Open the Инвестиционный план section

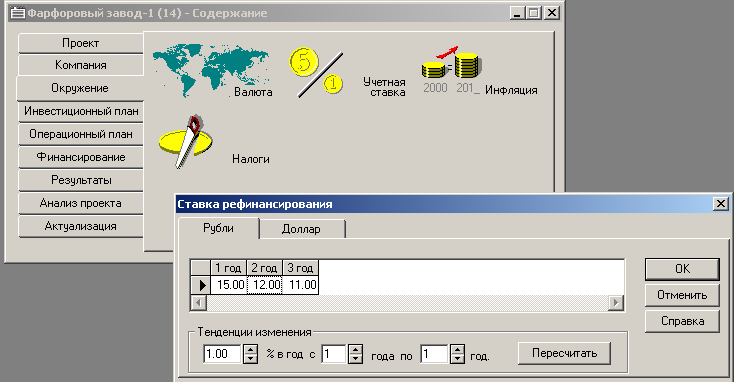[81, 111]
